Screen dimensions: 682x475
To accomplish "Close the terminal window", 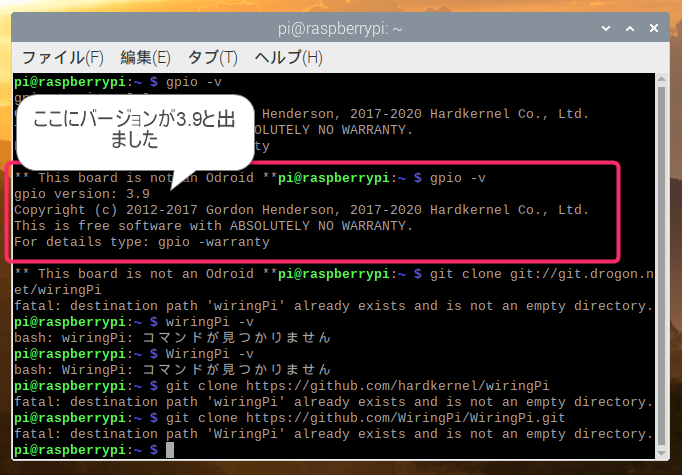I will pos(653,28).
